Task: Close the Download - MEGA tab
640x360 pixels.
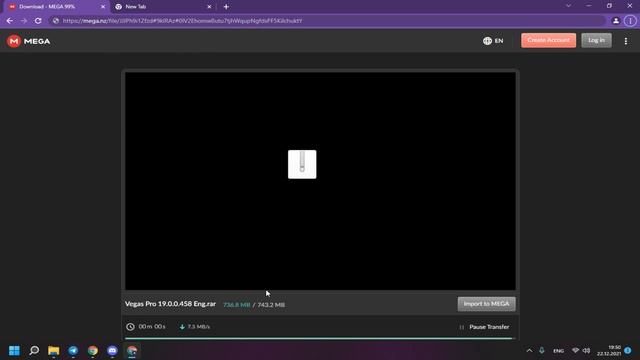Action: [x=103, y=7]
